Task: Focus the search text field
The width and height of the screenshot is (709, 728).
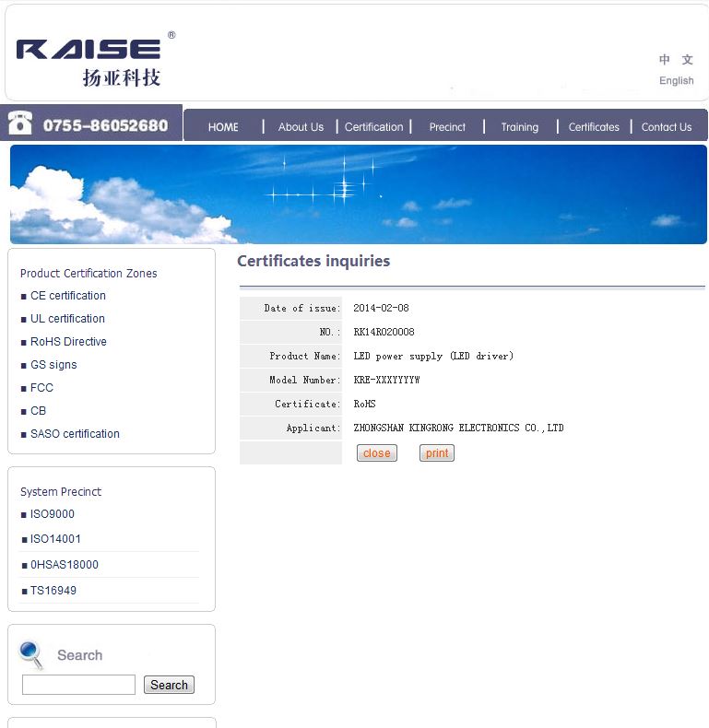Action: (x=78, y=685)
